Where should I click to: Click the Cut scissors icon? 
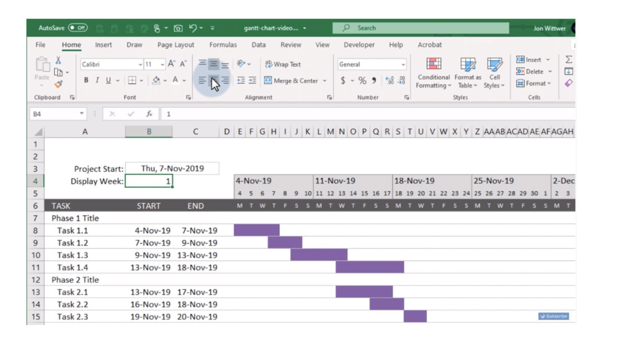[x=58, y=60]
